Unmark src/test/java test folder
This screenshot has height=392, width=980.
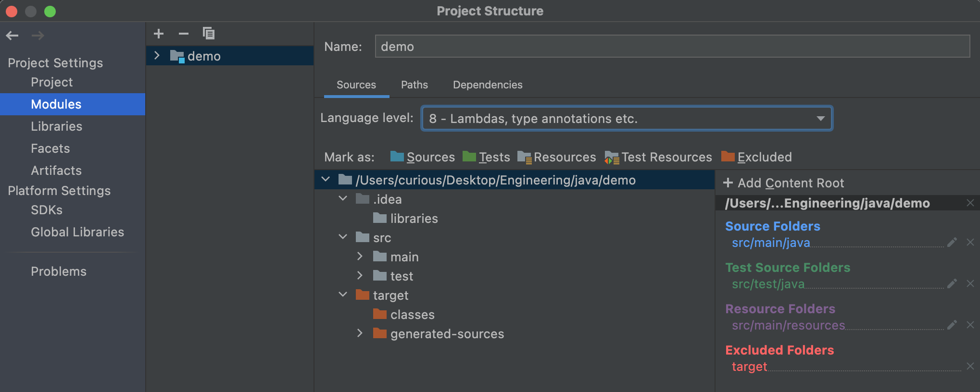(970, 284)
